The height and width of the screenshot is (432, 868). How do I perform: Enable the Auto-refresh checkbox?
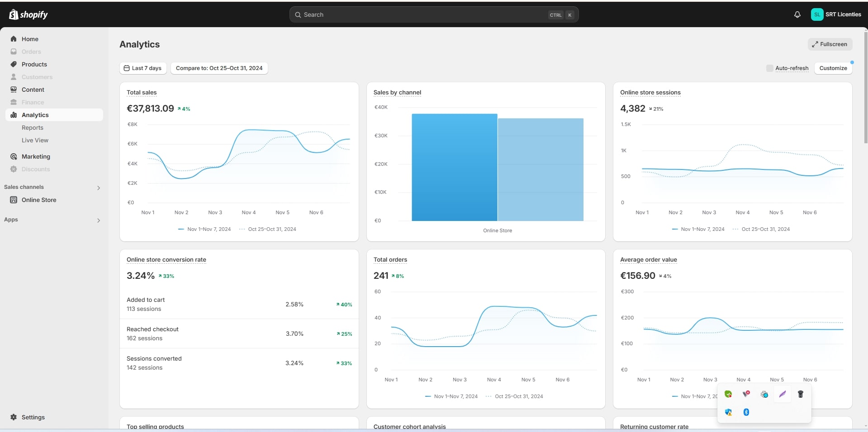pos(769,68)
